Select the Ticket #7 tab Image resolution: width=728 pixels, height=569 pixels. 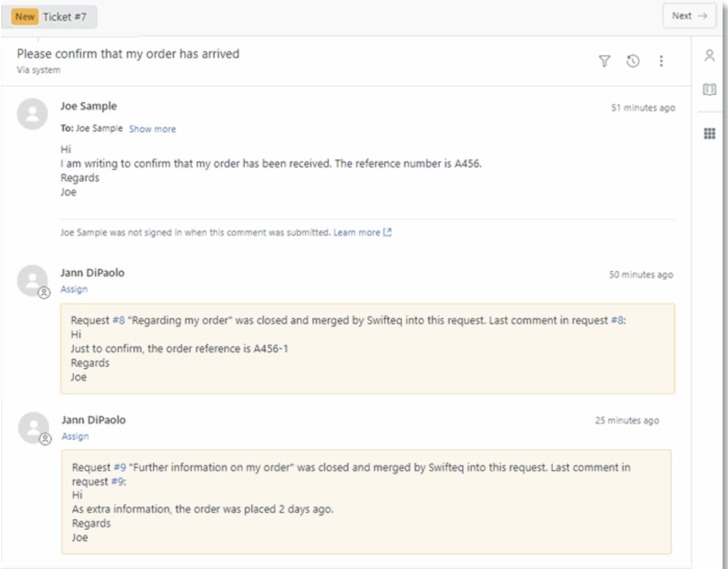point(49,17)
